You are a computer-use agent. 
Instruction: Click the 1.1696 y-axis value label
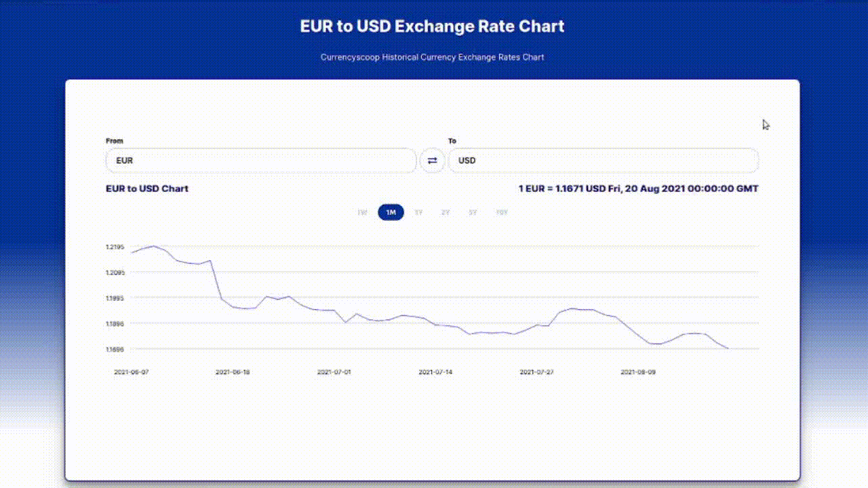coord(115,349)
